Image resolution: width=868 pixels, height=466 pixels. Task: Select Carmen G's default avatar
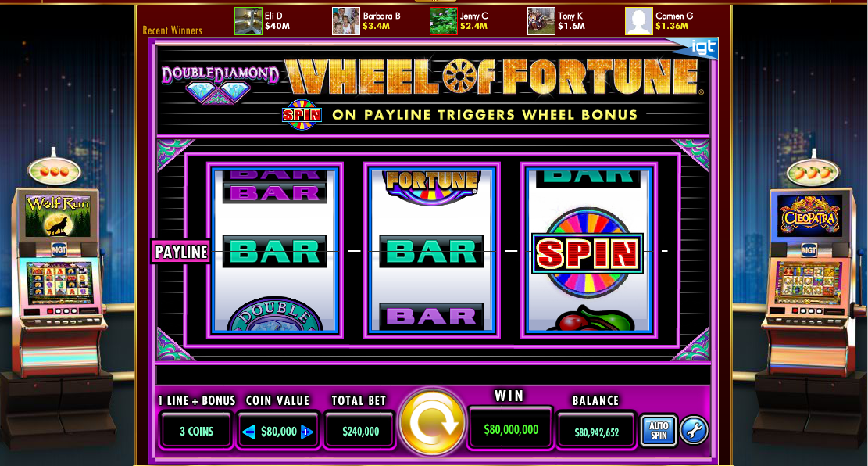point(639,21)
